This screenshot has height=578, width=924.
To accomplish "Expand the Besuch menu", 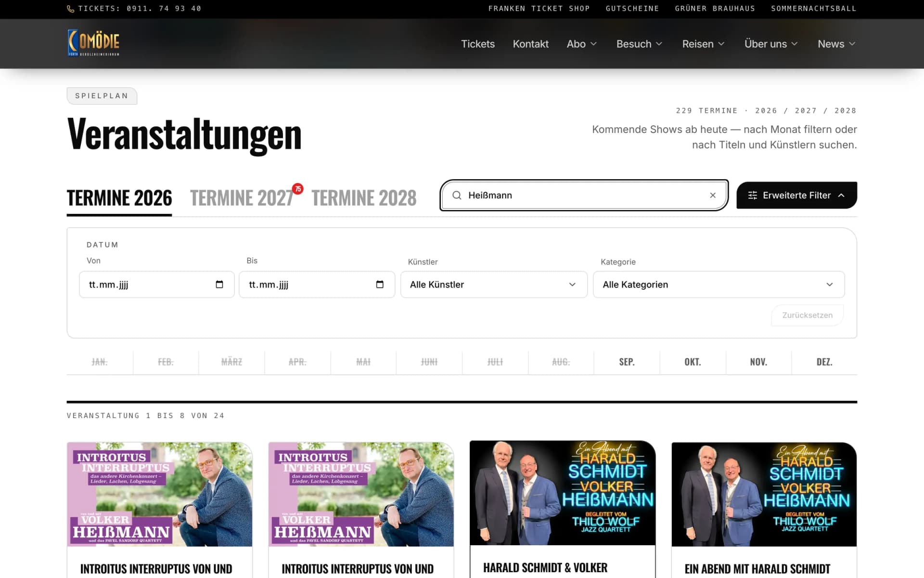I will 640,44.
